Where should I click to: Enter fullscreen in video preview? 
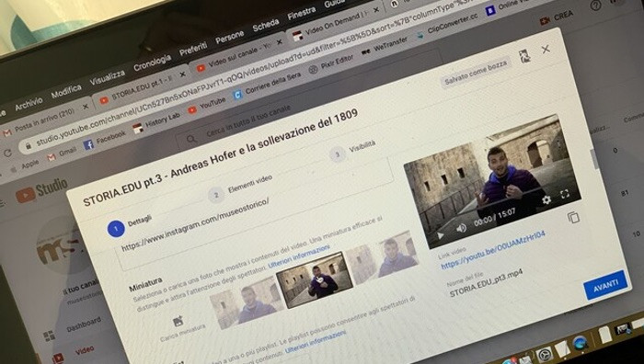point(565,194)
